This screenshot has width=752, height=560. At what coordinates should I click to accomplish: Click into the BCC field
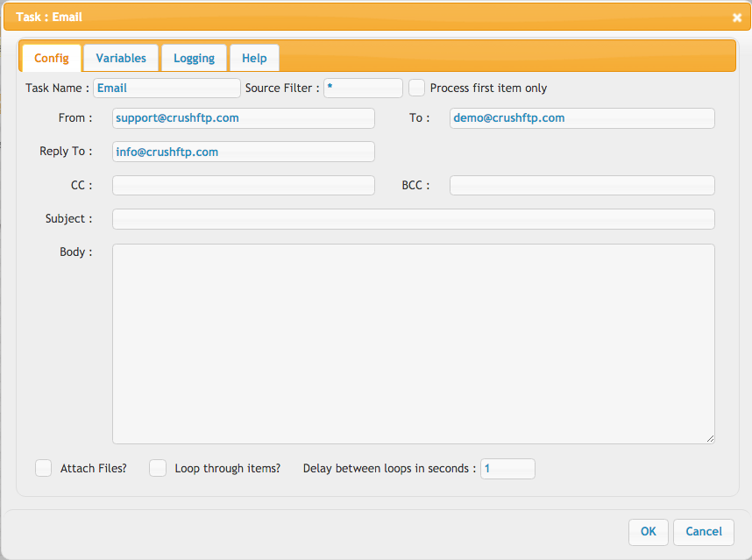click(x=582, y=185)
